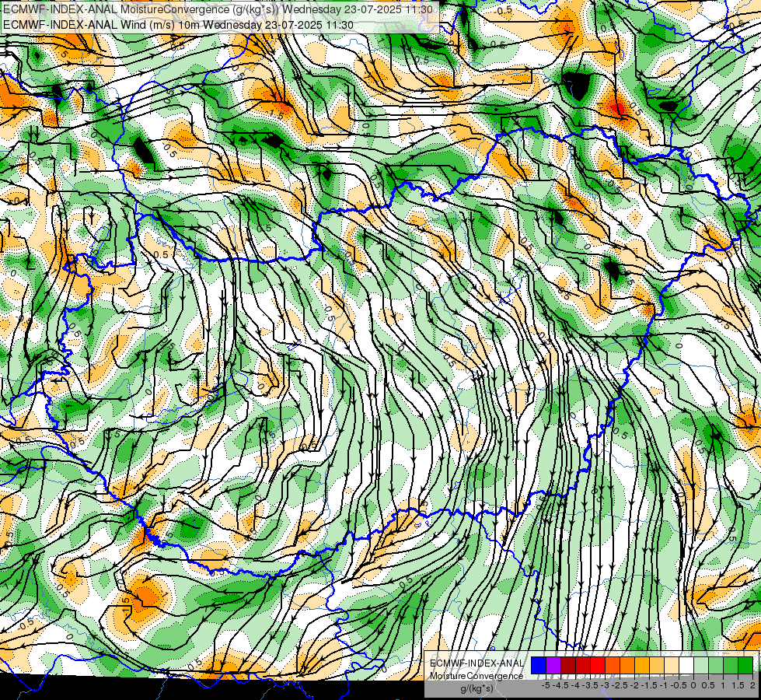
Task: Select the legend swatch between -1.5 and -1
Action: [x=657, y=666]
